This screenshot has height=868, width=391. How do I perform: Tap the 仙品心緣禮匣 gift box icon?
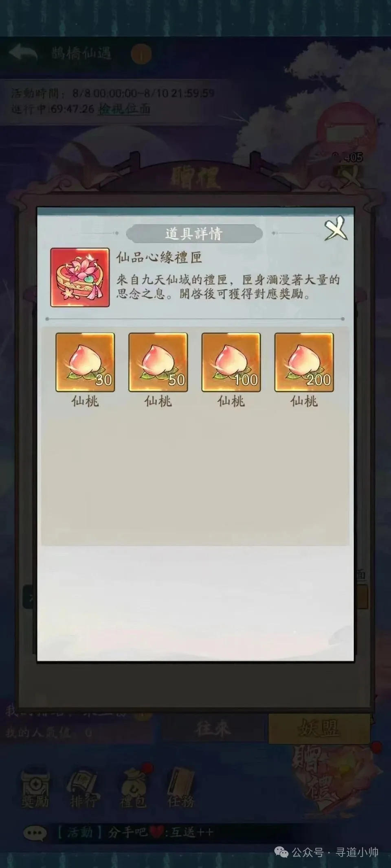[80, 277]
